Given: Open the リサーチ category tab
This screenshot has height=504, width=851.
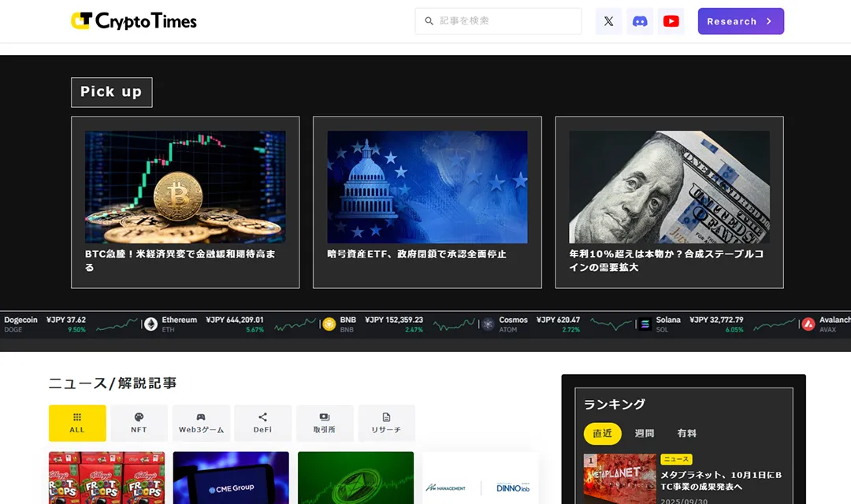Looking at the screenshot, I should point(386,423).
